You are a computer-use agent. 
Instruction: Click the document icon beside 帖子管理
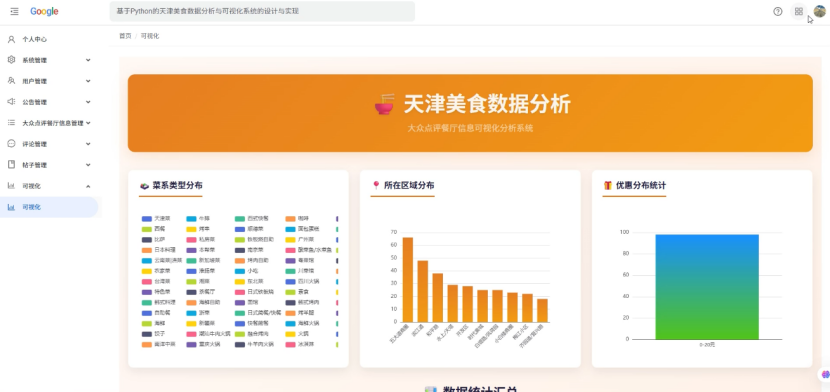tap(11, 165)
